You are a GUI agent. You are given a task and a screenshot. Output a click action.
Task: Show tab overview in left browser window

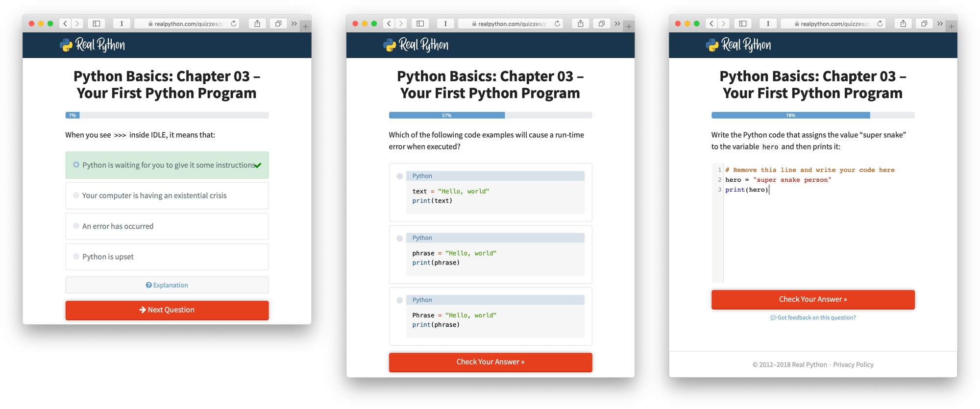[278, 24]
